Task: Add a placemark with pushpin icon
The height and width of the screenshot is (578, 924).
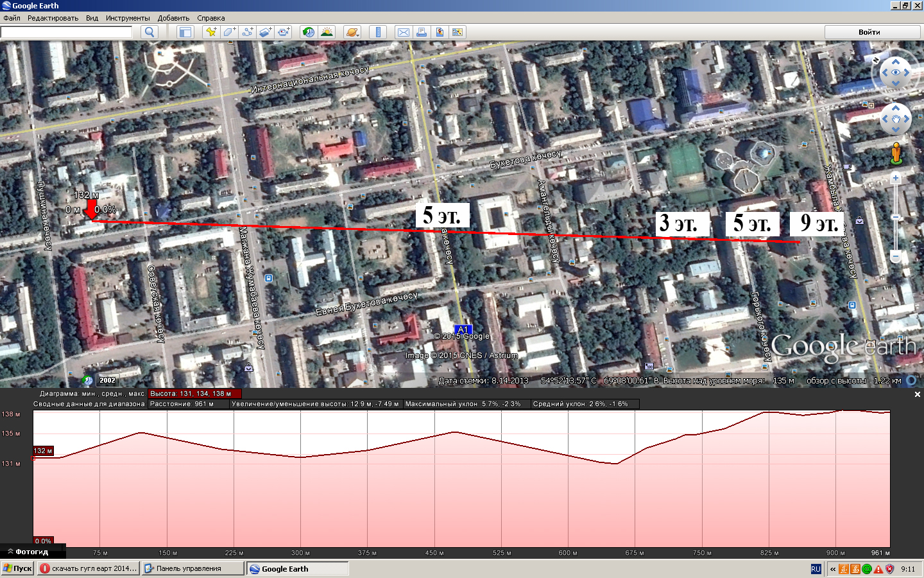Action: (211, 32)
